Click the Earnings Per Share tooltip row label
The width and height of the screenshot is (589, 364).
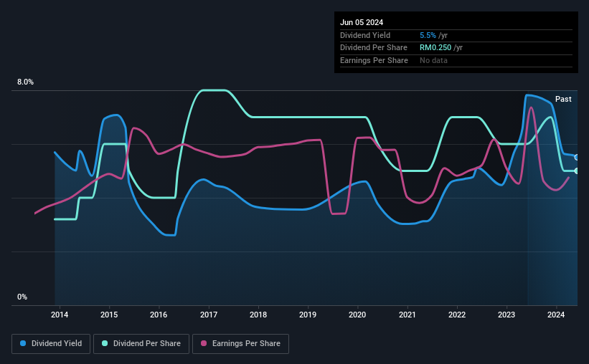(374, 60)
